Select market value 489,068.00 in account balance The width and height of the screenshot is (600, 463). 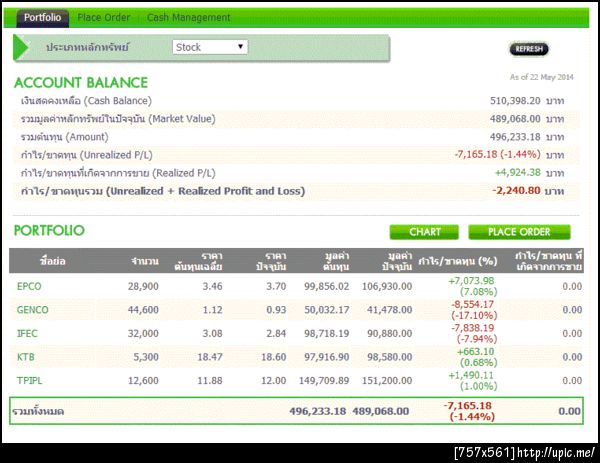[515, 119]
